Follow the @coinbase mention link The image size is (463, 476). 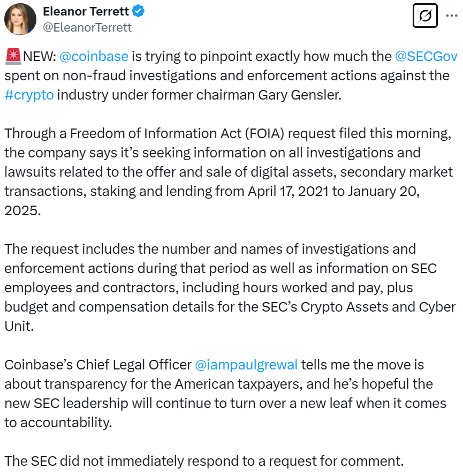click(94, 56)
